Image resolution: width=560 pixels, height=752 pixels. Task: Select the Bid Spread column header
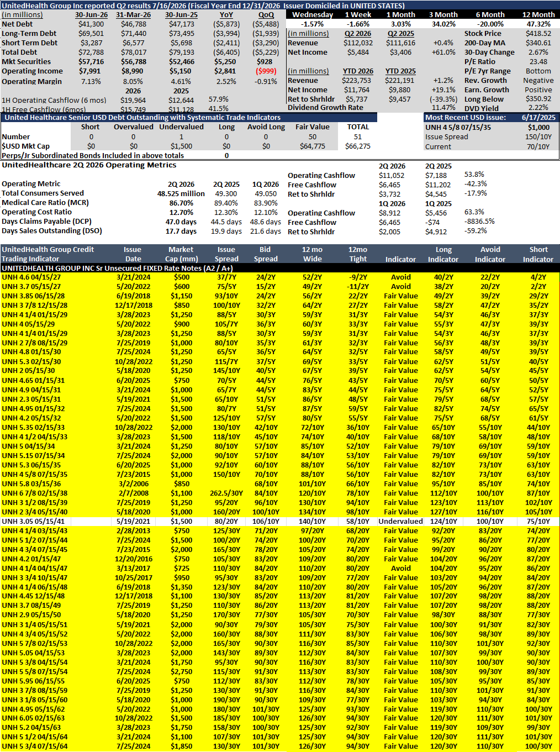(266, 254)
